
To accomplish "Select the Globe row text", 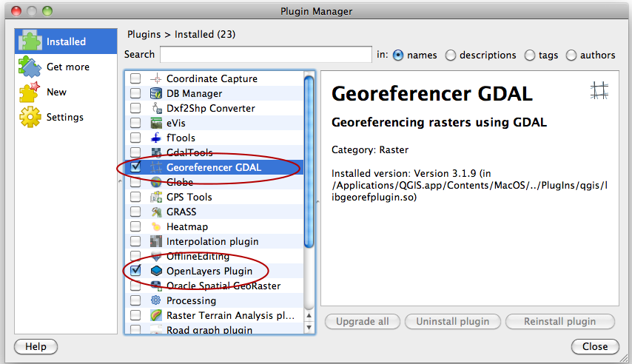I will click(x=180, y=182).
